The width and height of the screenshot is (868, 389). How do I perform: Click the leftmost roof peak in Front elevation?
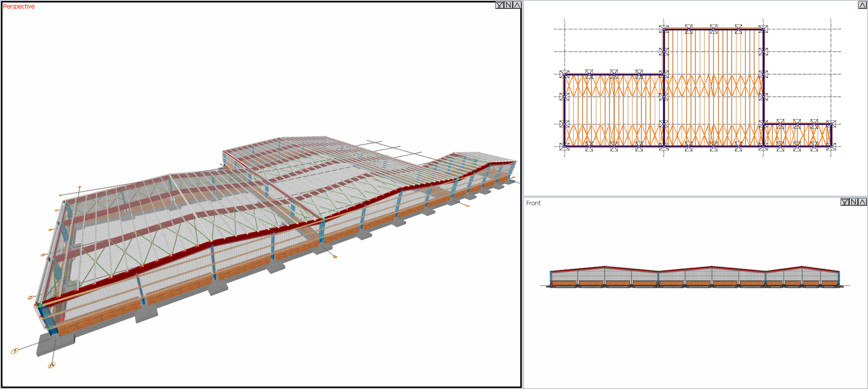point(605,267)
